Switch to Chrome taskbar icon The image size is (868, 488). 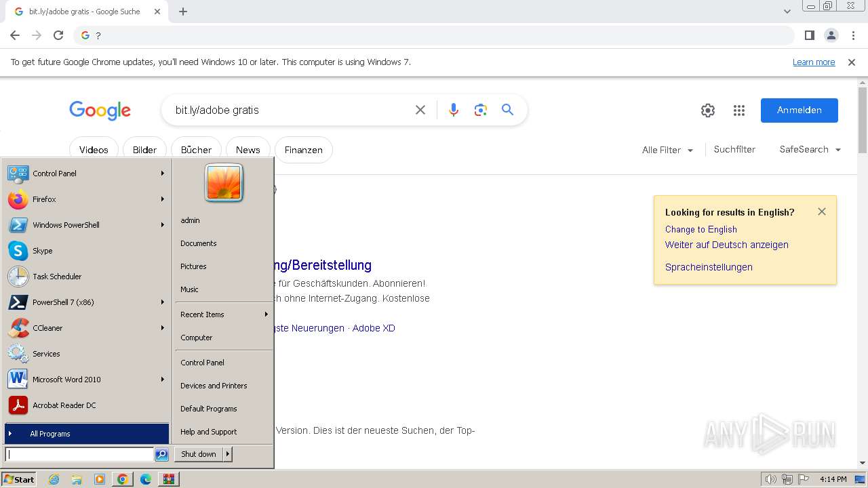pyautogui.click(x=122, y=479)
